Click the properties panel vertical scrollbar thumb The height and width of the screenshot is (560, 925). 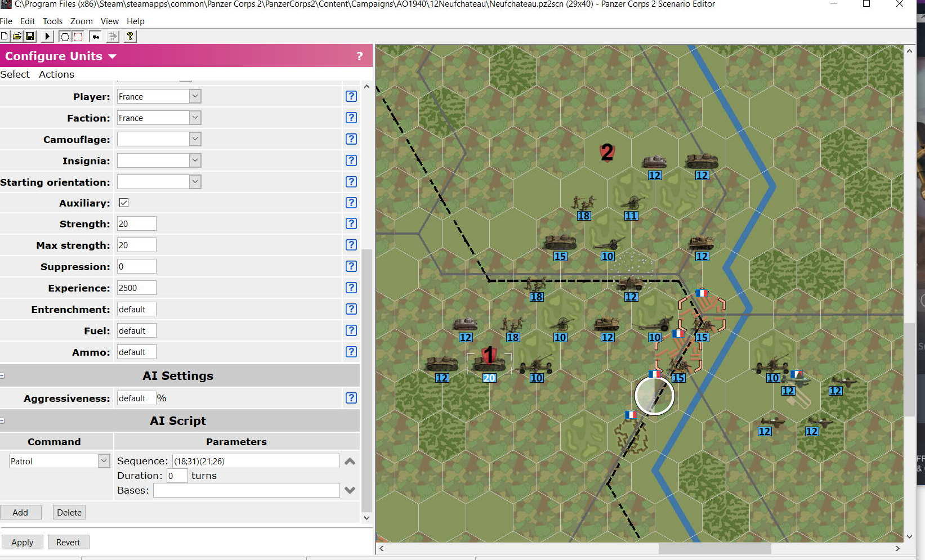point(367,380)
